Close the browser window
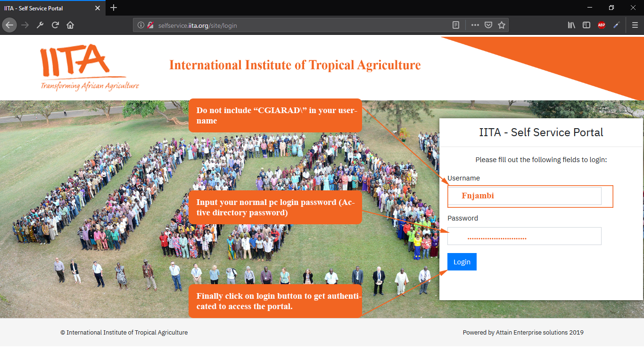This screenshot has width=644, height=360. (x=633, y=8)
